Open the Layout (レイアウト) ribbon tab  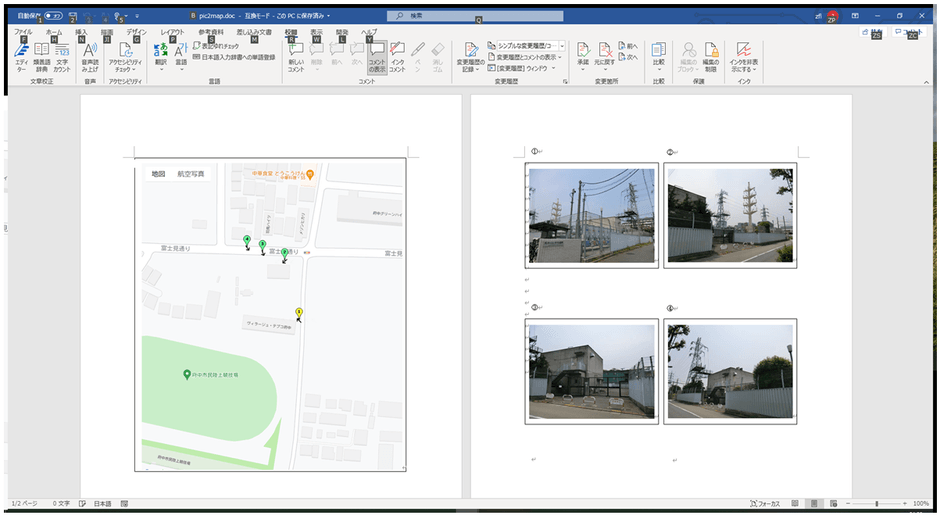pyautogui.click(x=172, y=32)
